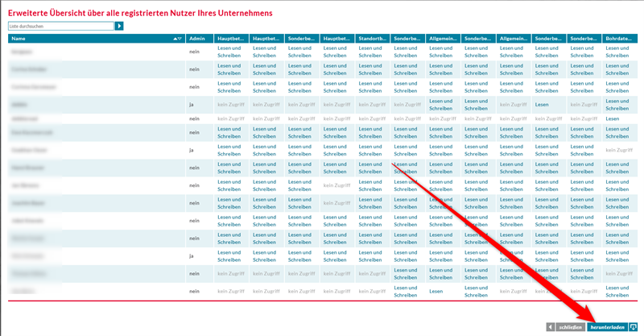Click the Standortb... column header

[x=371, y=39]
